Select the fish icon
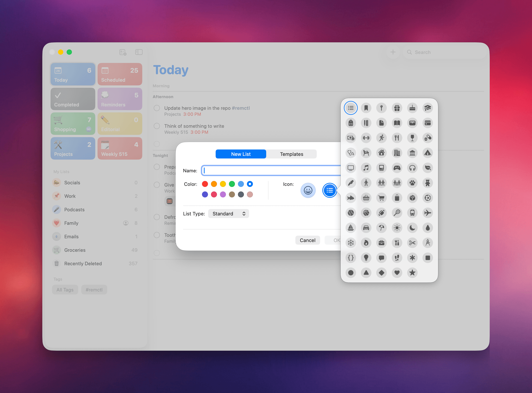Screen dimensions: 532x393 pyautogui.click(x=351, y=198)
